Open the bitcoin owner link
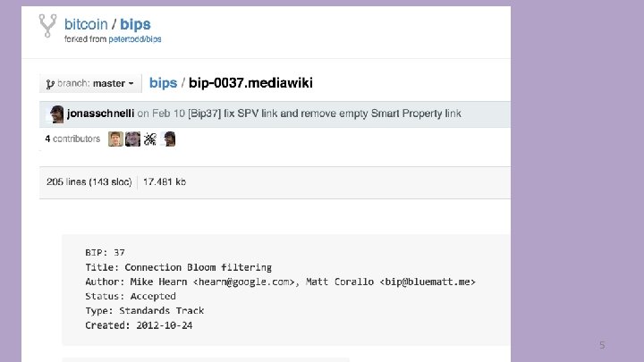 coord(86,24)
